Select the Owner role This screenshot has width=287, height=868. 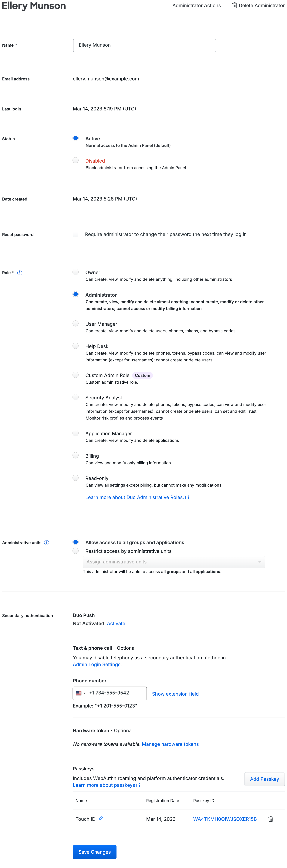[76, 272]
